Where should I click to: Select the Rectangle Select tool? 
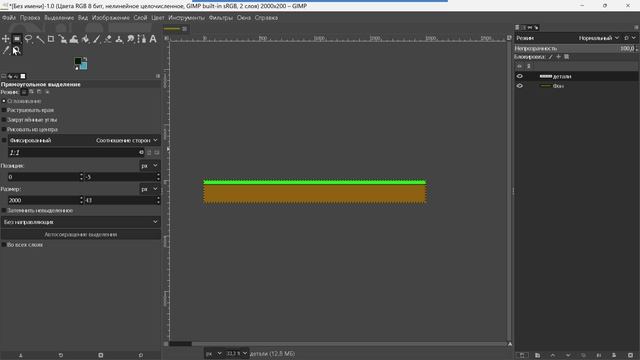(x=17, y=39)
